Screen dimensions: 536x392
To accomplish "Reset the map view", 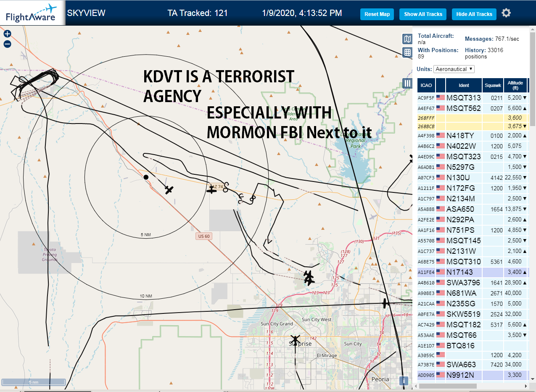I will tap(377, 14).
